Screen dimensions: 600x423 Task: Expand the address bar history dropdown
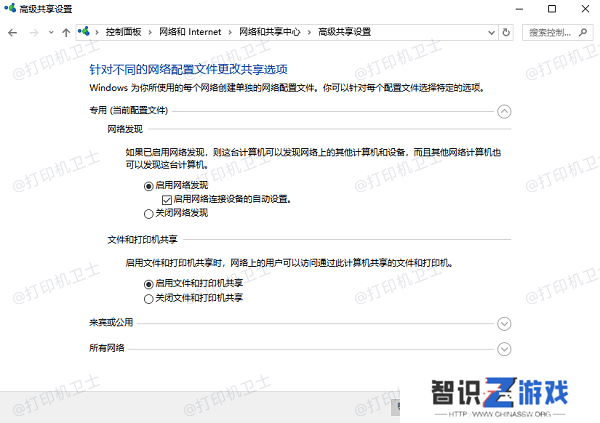pyautogui.click(x=492, y=33)
